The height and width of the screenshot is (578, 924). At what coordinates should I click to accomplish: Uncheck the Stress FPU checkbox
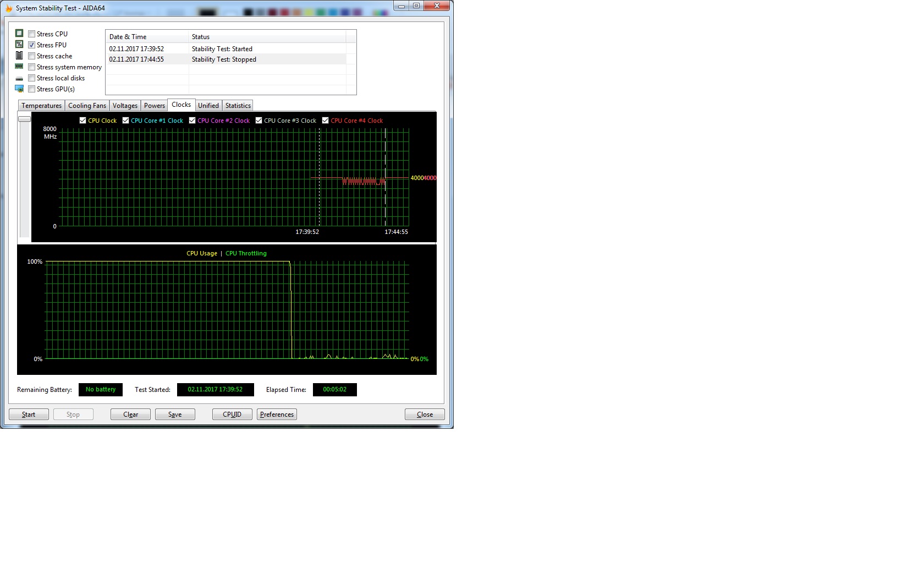32,45
